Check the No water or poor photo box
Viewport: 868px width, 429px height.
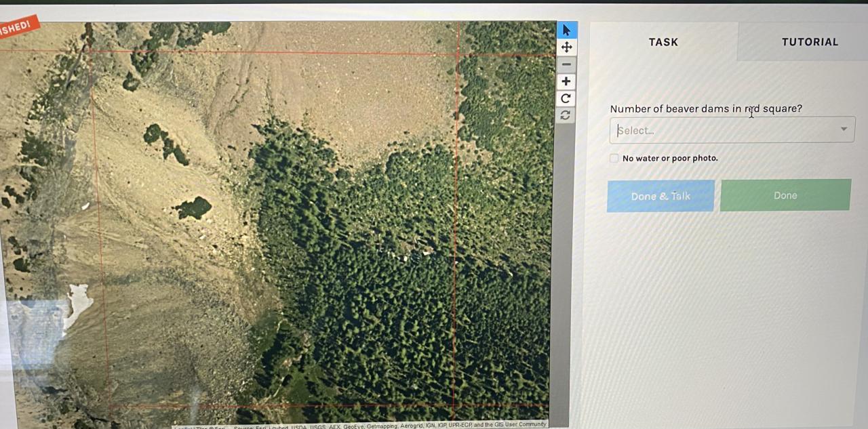614,158
